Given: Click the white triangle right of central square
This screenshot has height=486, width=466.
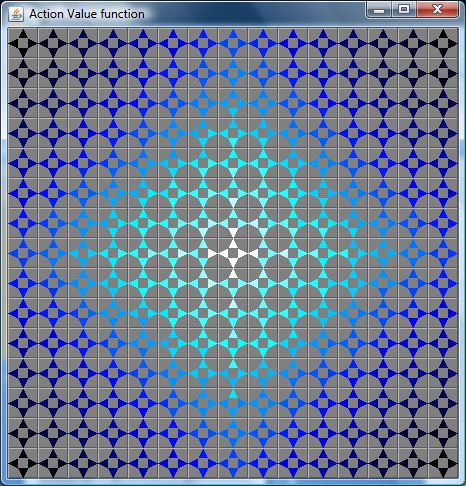Looking at the screenshot, I should 242,253.
